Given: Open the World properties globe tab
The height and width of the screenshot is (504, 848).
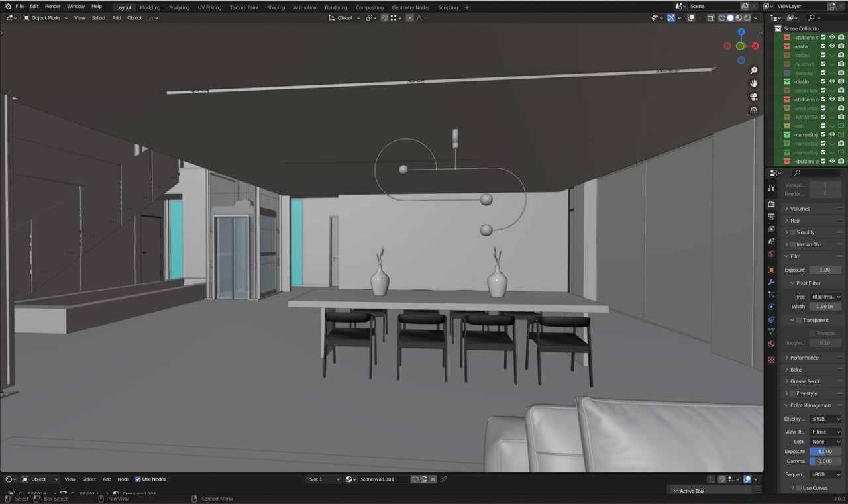Looking at the screenshot, I should point(771,254).
